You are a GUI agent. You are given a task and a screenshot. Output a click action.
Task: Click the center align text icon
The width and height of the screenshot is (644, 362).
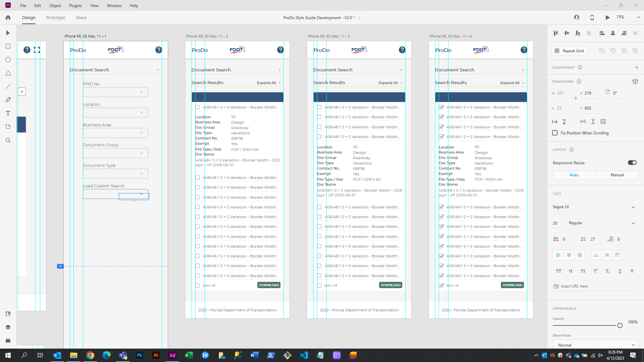(x=569, y=255)
